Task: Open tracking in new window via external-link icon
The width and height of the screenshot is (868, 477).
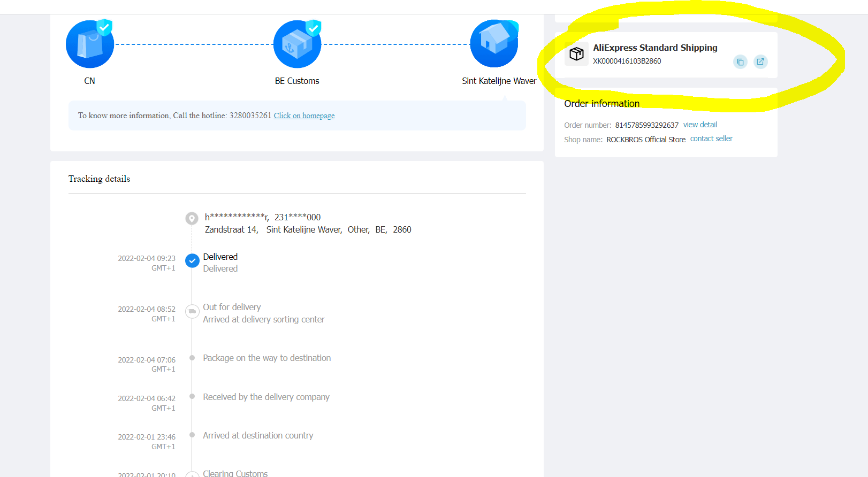Action: tap(760, 62)
